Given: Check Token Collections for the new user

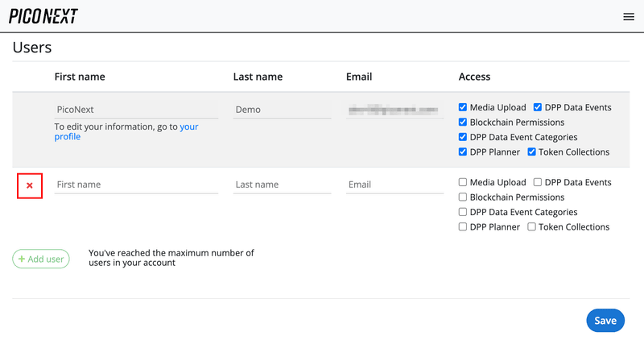Looking at the screenshot, I should click(x=532, y=226).
